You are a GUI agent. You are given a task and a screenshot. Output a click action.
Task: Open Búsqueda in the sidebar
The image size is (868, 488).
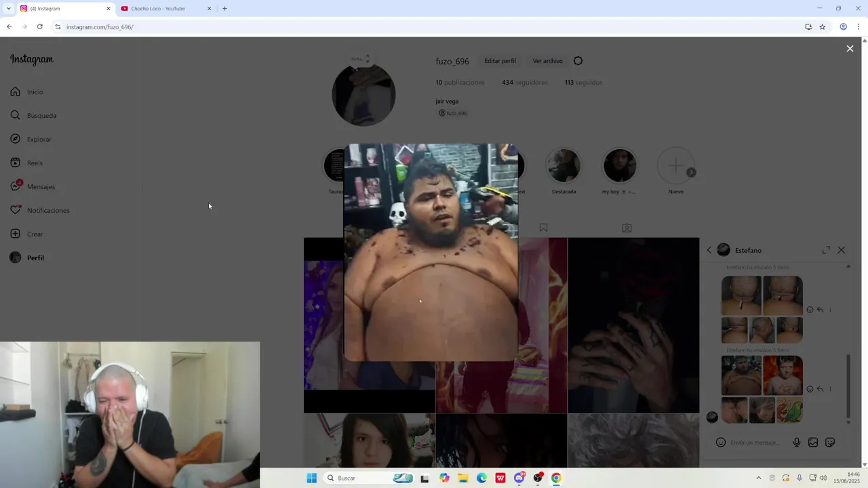pyautogui.click(x=34, y=115)
